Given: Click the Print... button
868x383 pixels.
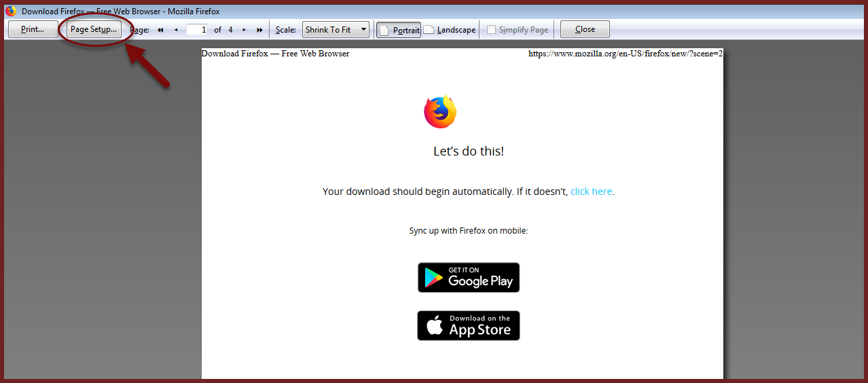Looking at the screenshot, I should coord(33,29).
